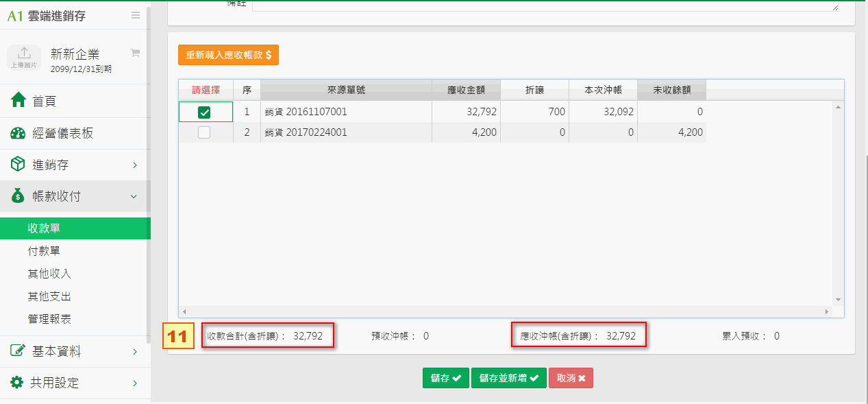Screen dimensions: 868x404
Task: Click the 未收餘額 column header
Action: pos(671,90)
